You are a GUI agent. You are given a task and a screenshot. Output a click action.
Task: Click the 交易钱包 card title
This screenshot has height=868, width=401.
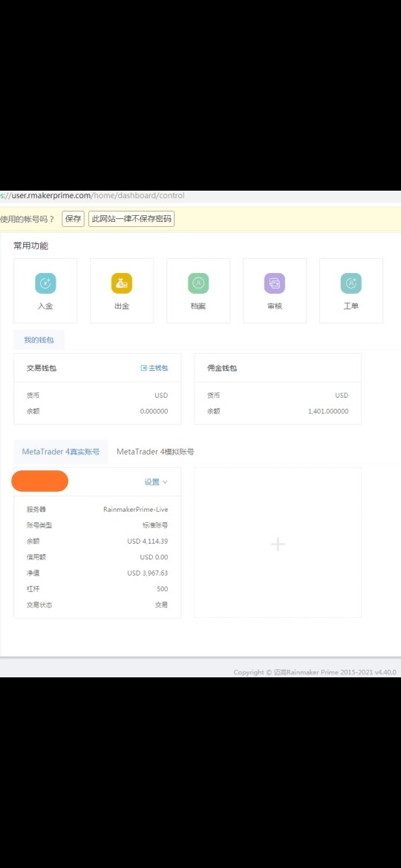tap(42, 368)
